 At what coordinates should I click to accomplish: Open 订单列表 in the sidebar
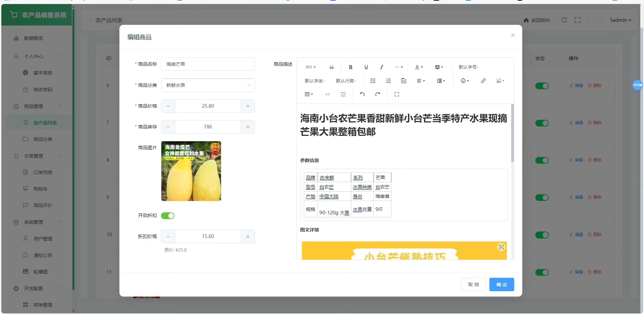coord(43,172)
